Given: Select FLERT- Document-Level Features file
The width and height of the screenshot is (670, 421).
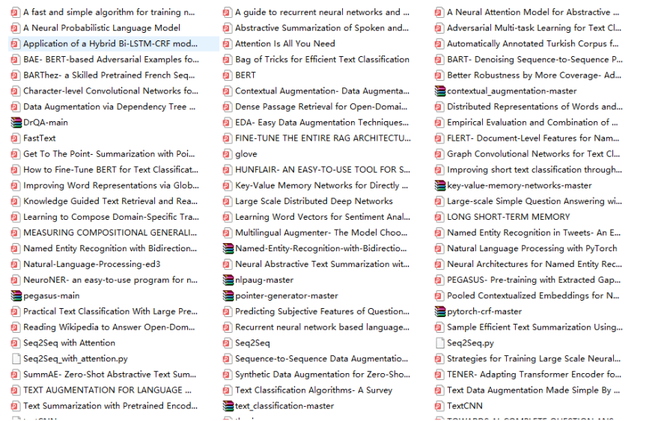Looking at the screenshot, I should pyautogui.click(x=533, y=138).
